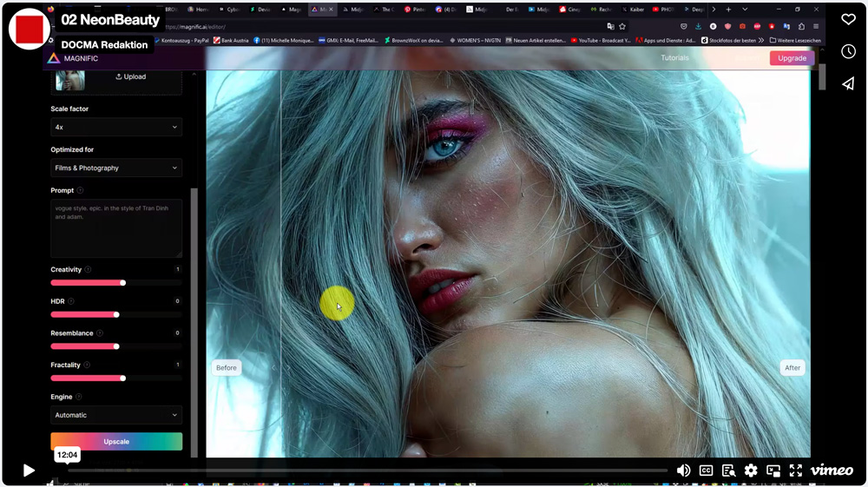Click the Upscale button
Viewport: 868px width, 487px height.
tap(116, 441)
